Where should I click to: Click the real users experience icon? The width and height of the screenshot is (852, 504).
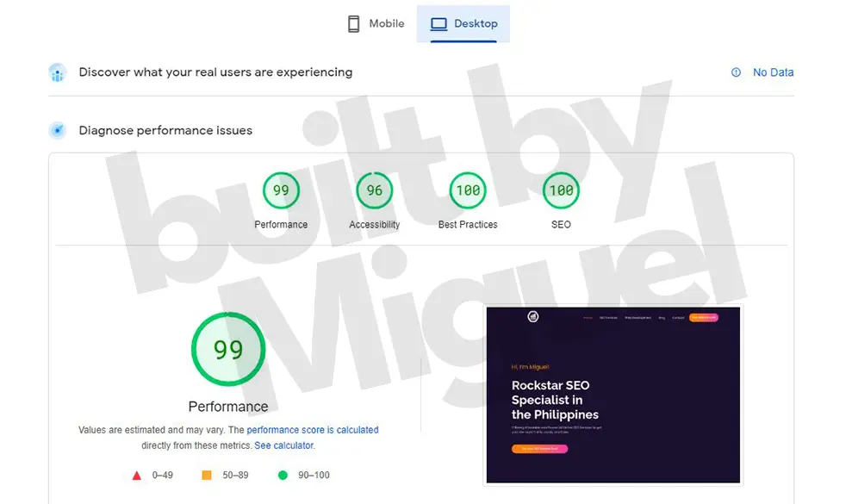tap(58, 72)
